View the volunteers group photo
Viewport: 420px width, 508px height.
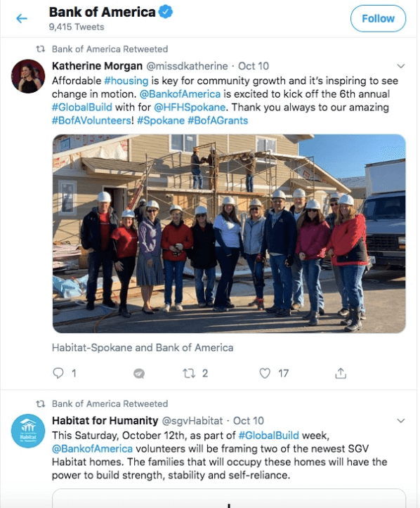pyautogui.click(x=229, y=233)
